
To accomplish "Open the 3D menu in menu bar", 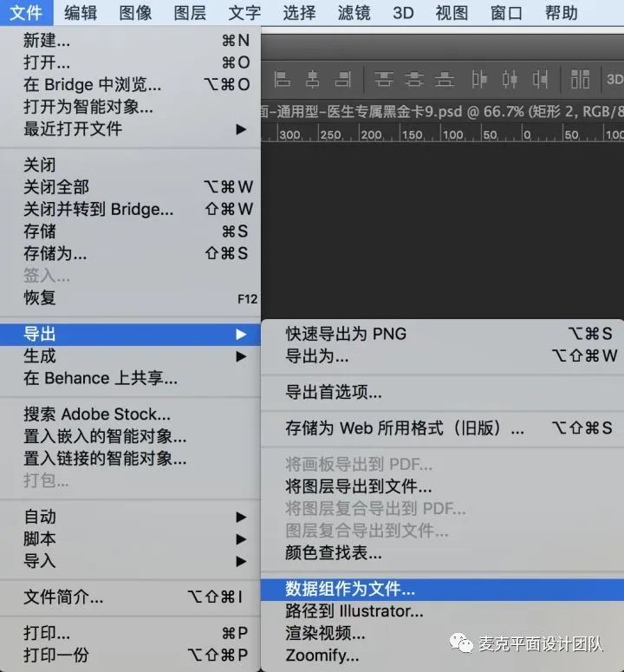I will [x=403, y=13].
